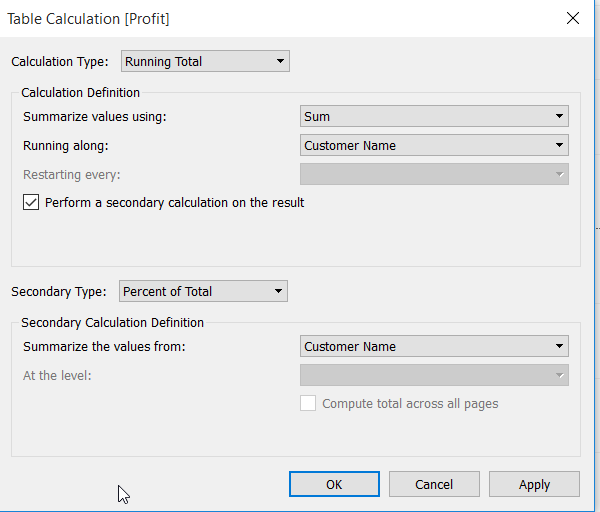600x512 pixels.
Task: Click the disabled At the level dropdown
Action: click(434, 375)
